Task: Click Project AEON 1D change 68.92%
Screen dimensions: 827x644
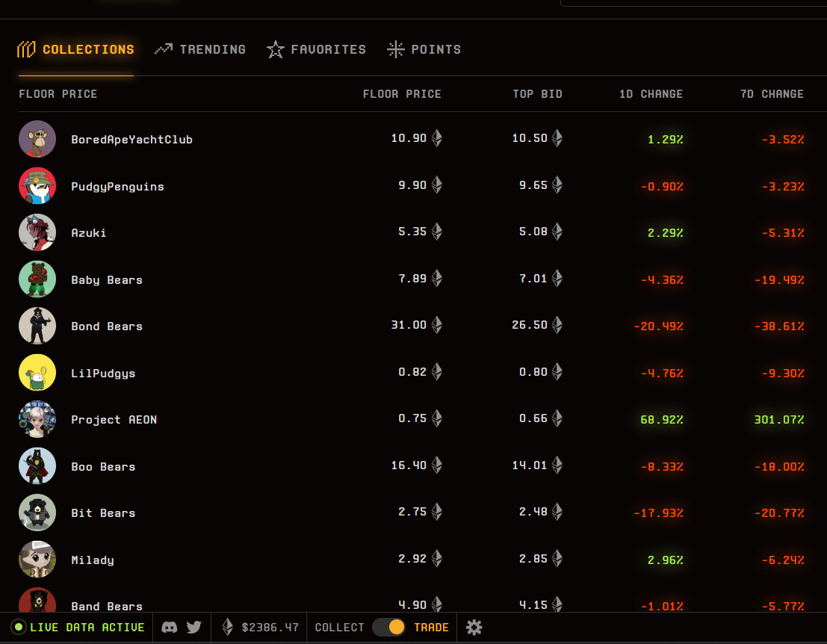Action: (x=661, y=420)
